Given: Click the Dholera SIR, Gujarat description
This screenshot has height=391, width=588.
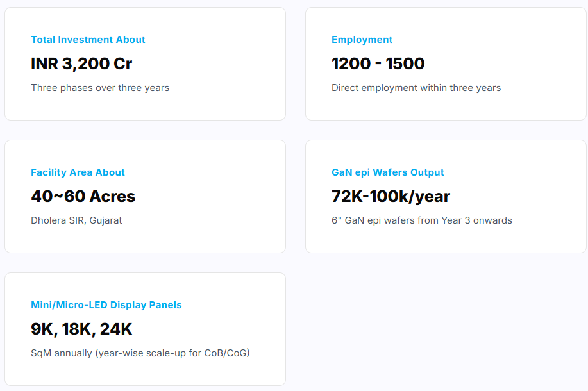Looking at the screenshot, I should [x=76, y=220].
